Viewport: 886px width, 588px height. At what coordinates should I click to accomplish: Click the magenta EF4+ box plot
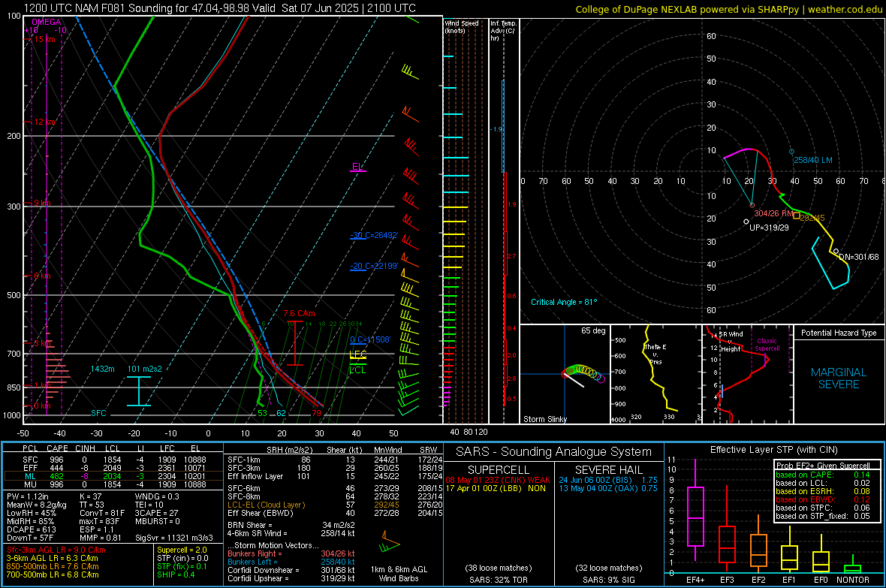tap(695, 511)
